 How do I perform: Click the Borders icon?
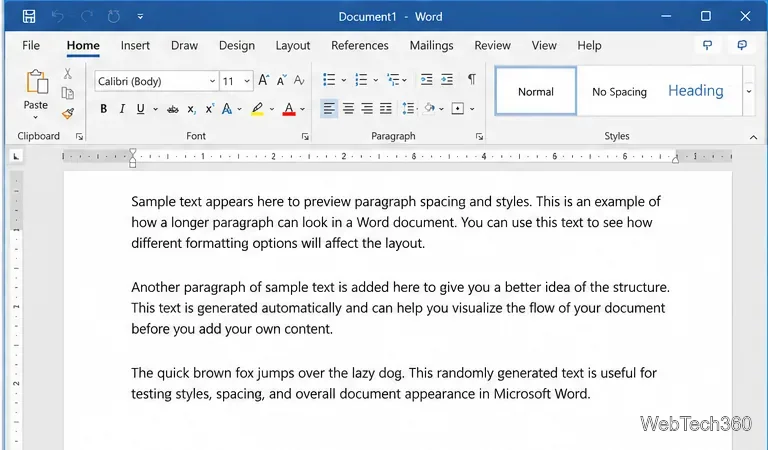458,108
